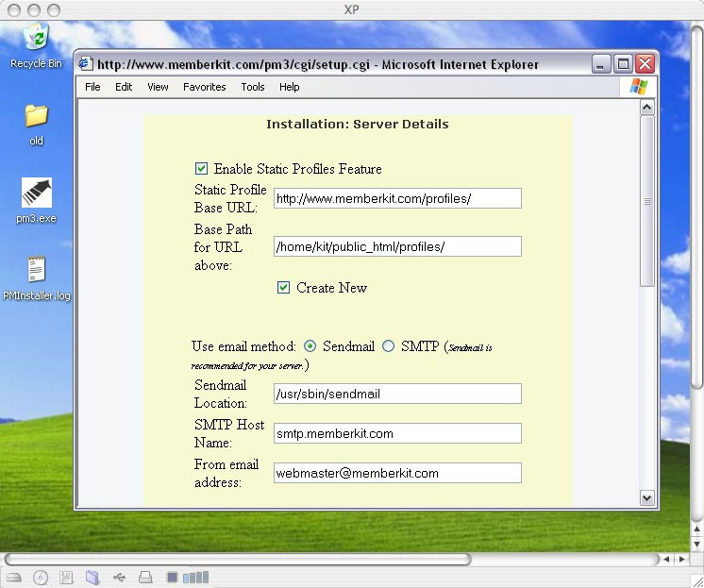This screenshot has height=588, width=704.
Task: Click the IE scrollbar up arrow
Action: point(647,108)
